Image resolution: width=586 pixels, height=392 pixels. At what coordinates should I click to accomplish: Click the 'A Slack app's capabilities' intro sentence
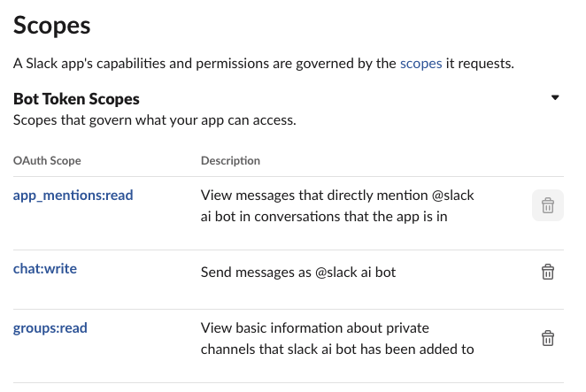(264, 64)
